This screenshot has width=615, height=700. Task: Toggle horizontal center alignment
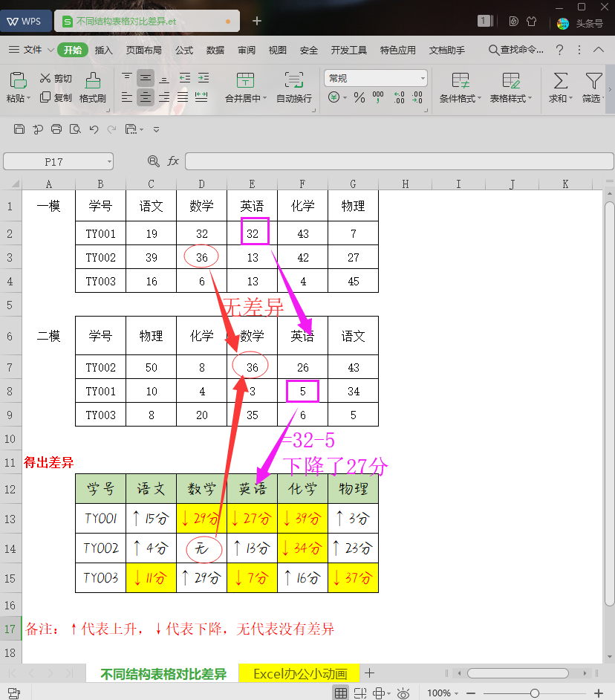click(x=146, y=97)
